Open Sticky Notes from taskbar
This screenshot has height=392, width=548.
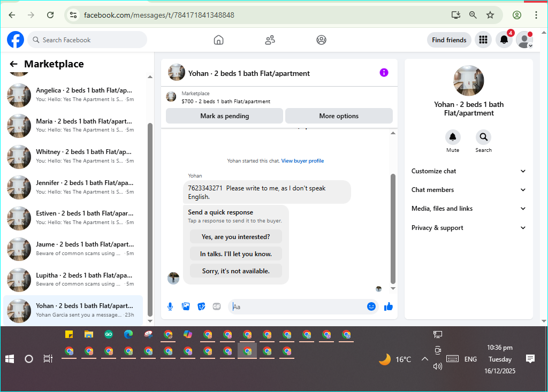click(69, 335)
